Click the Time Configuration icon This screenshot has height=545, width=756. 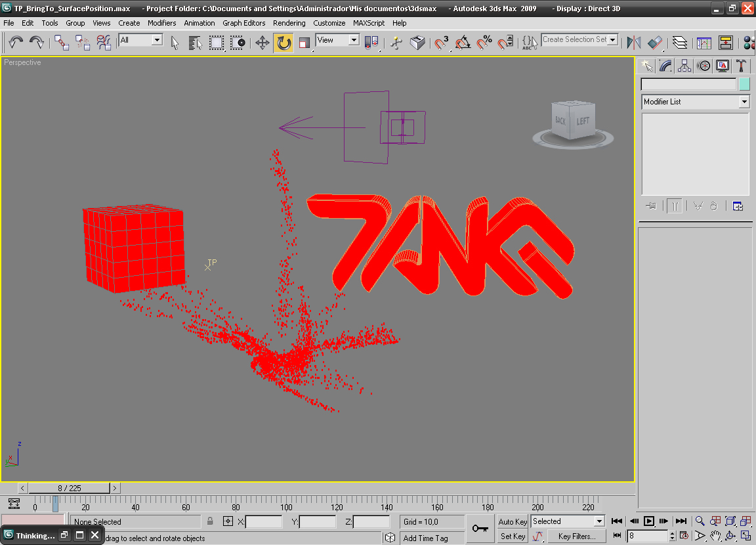[684, 535]
